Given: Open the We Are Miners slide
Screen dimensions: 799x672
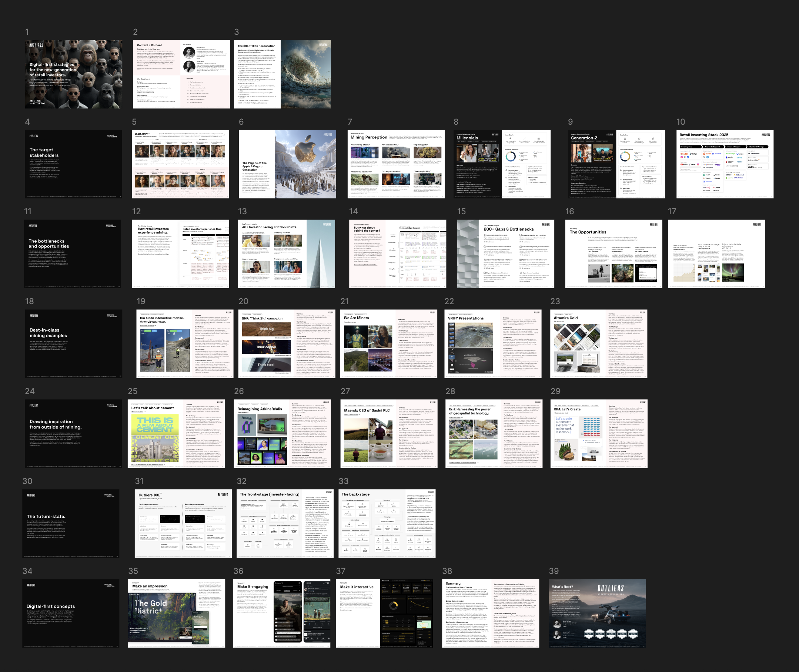Looking at the screenshot, I should [x=388, y=344].
